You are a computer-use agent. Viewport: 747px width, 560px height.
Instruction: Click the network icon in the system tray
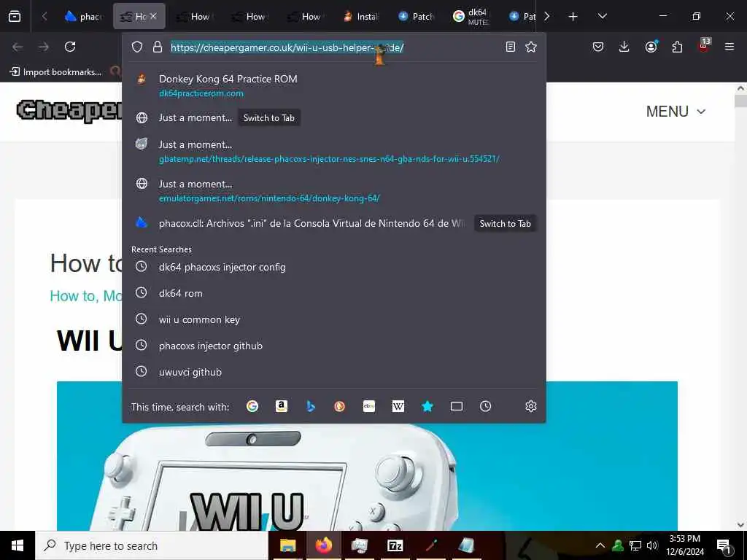coord(635,545)
